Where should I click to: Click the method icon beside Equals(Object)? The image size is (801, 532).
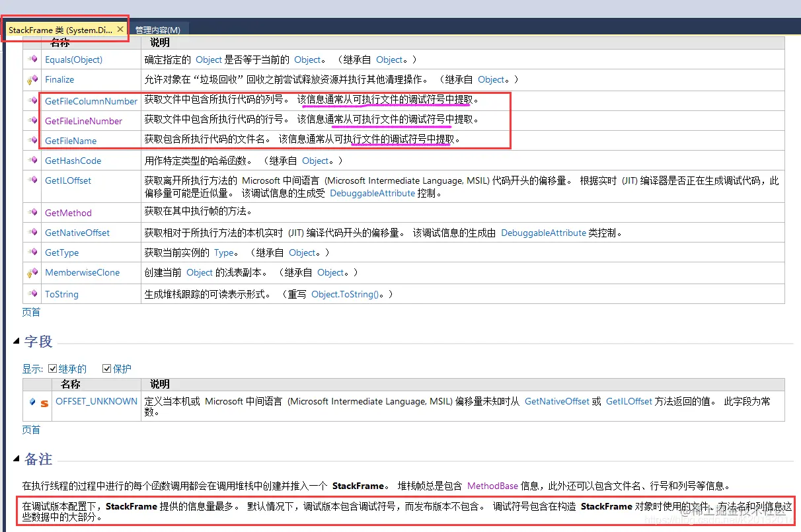coord(32,59)
